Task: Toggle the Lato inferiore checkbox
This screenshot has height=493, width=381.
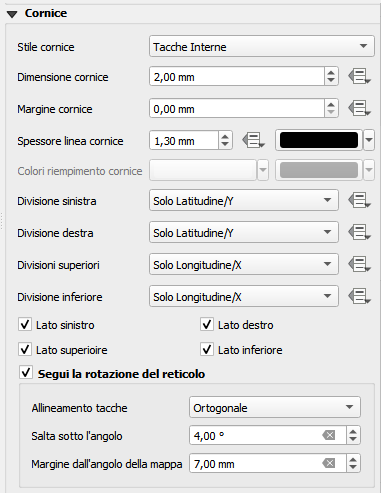Action: tap(207, 350)
